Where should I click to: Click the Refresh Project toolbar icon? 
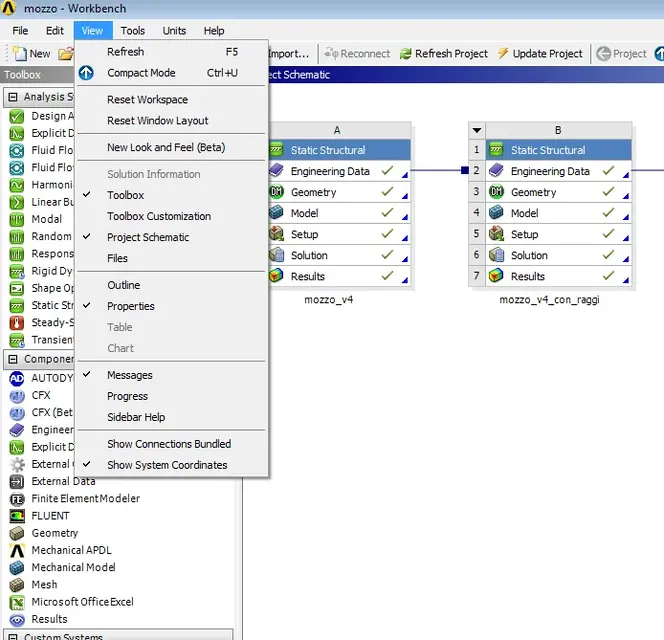pyautogui.click(x=406, y=54)
